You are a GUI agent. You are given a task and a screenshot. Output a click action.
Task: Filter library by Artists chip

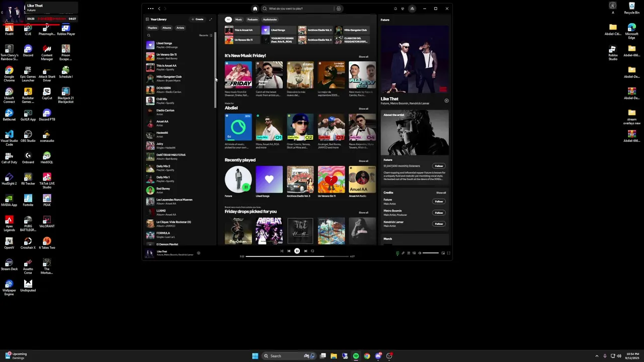180,28
